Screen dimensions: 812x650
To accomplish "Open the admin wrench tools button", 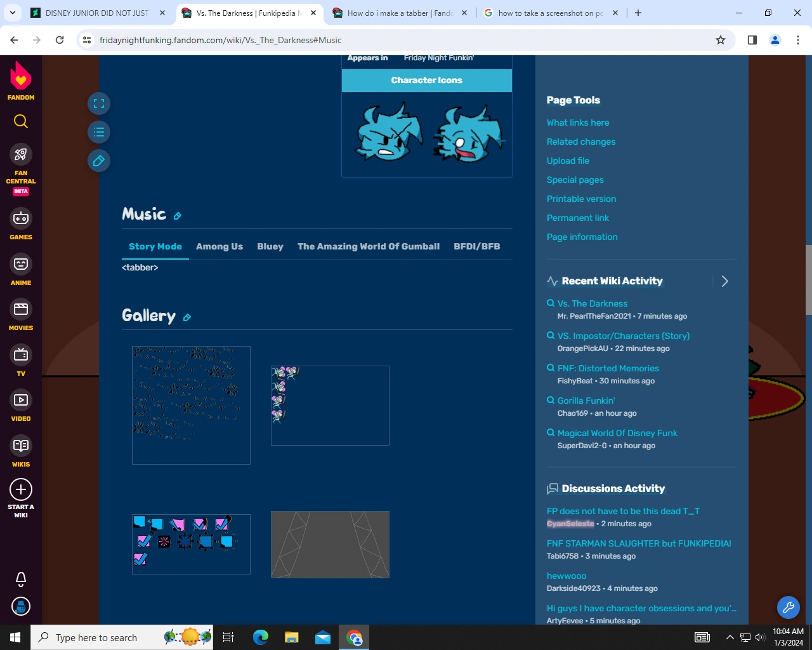I will tap(789, 607).
